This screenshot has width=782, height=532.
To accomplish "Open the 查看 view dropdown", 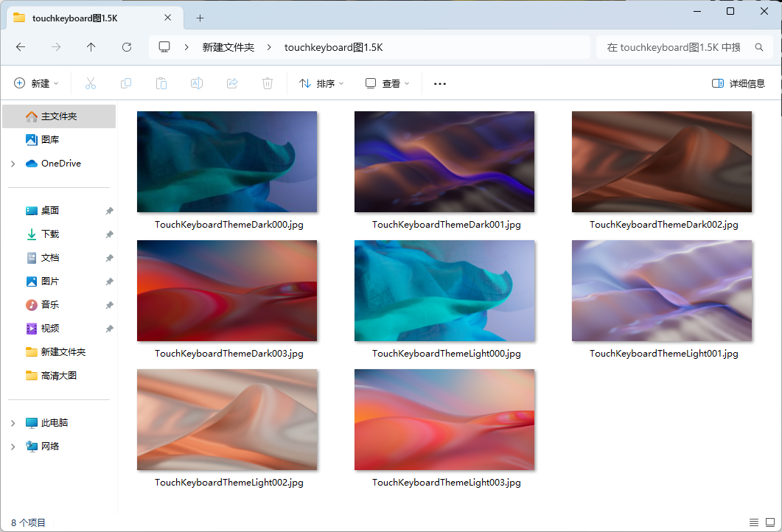I will tap(388, 83).
